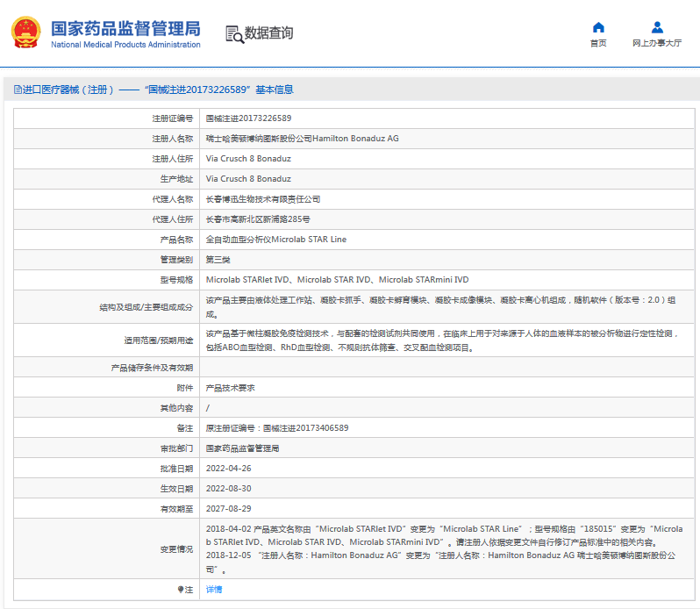700x609 pixels.
Task: Click National Medical Products Administration subtitle
Action: [x=125, y=45]
